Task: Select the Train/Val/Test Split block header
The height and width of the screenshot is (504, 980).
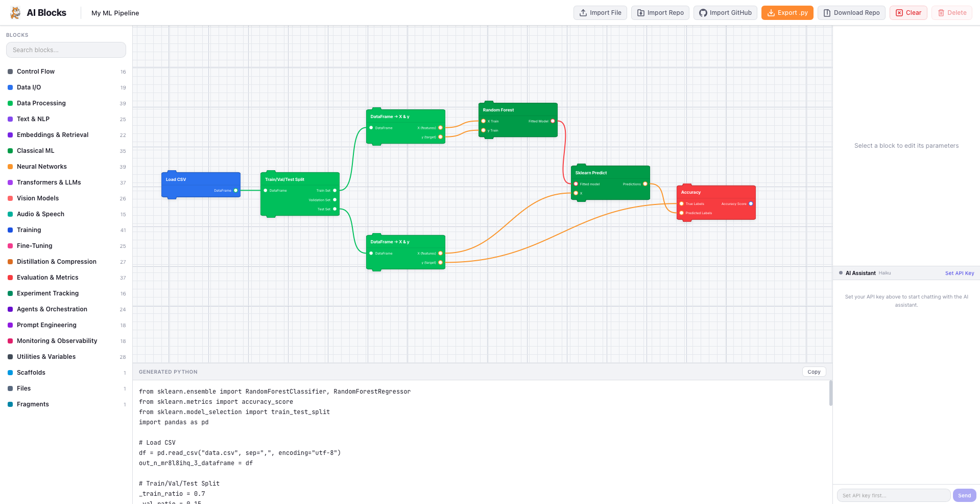Action: 300,179
